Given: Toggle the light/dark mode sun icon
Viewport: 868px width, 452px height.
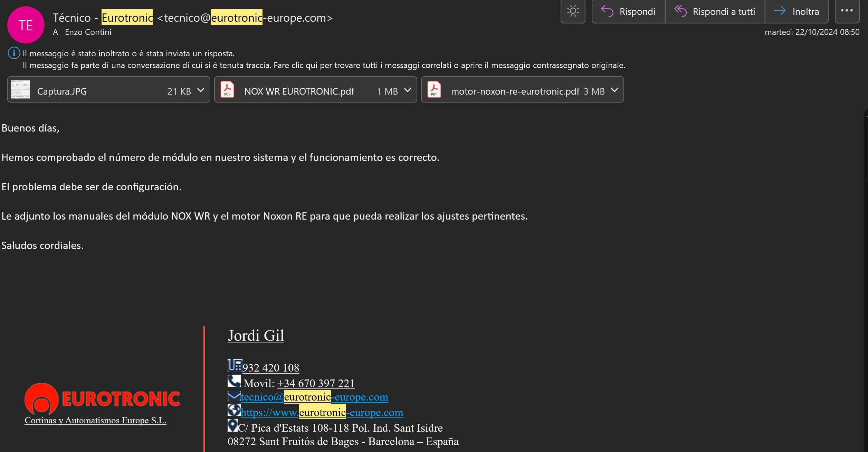Looking at the screenshot, I should coord(573,11).
